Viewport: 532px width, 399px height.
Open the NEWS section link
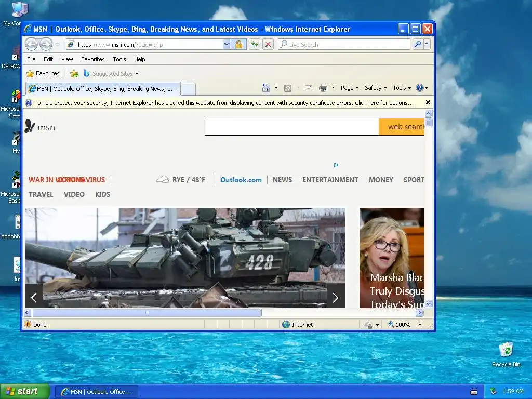click(x=282, y=180)
